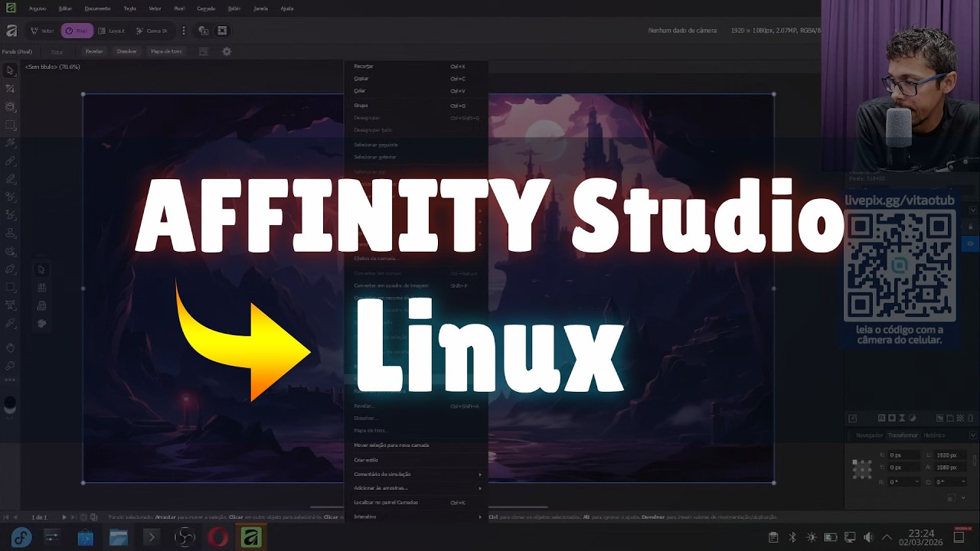980x551 pixels.
Task: Click the Bluetooth tray icon
Action: tap(792, 537)
